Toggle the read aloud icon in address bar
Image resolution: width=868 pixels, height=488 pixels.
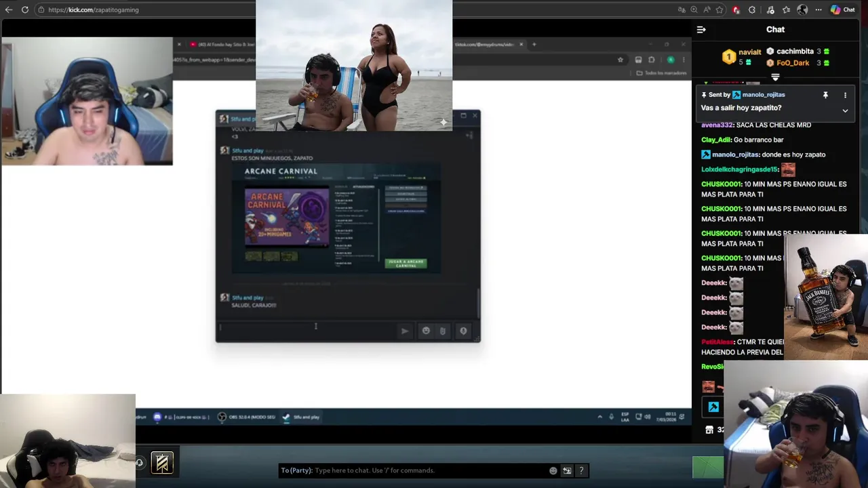coord(707,9)
